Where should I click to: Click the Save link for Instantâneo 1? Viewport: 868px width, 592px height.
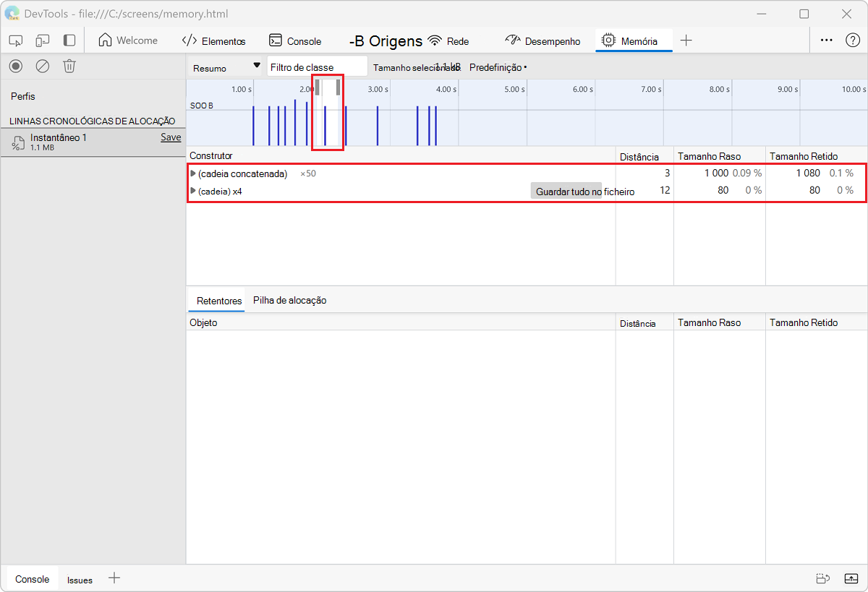pyautogui.click(x=171, y=137)
